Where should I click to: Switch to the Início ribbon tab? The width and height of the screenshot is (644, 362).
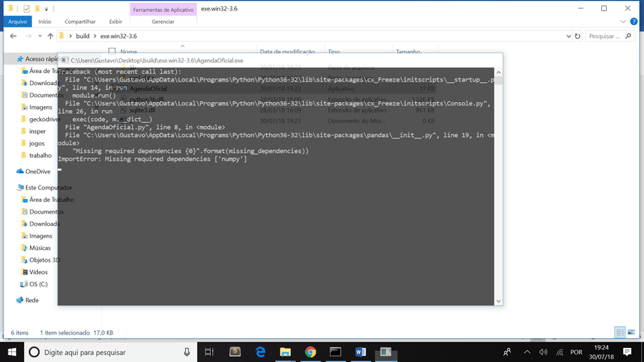[x=45, y=21]
